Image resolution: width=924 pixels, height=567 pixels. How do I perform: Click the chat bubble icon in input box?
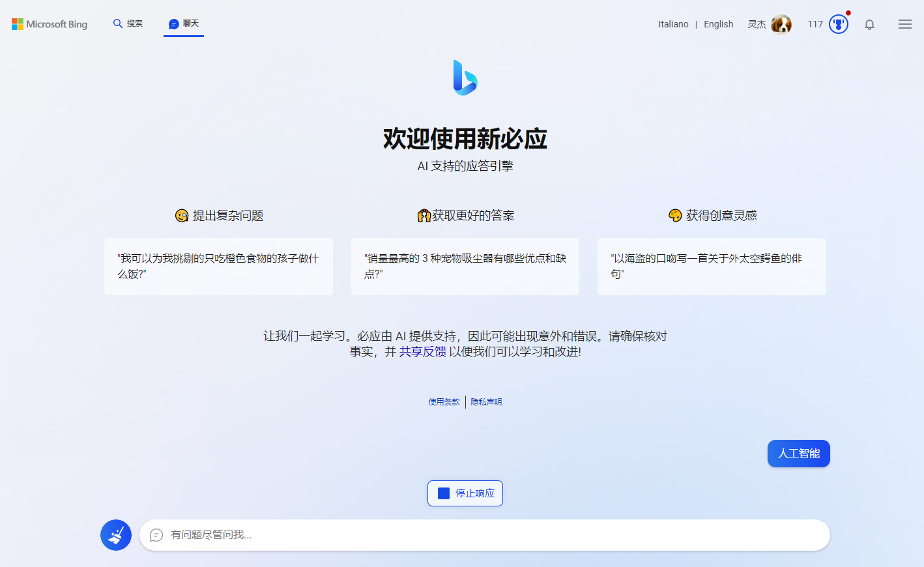(x=156, y=535)
